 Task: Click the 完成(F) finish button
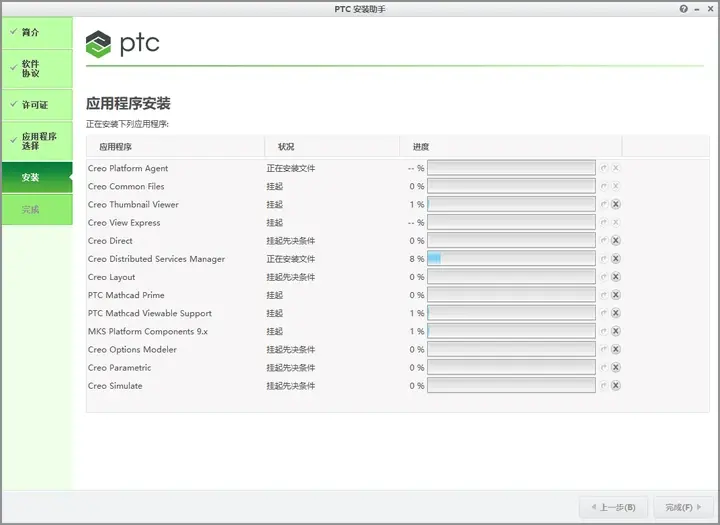pos(683,507)
